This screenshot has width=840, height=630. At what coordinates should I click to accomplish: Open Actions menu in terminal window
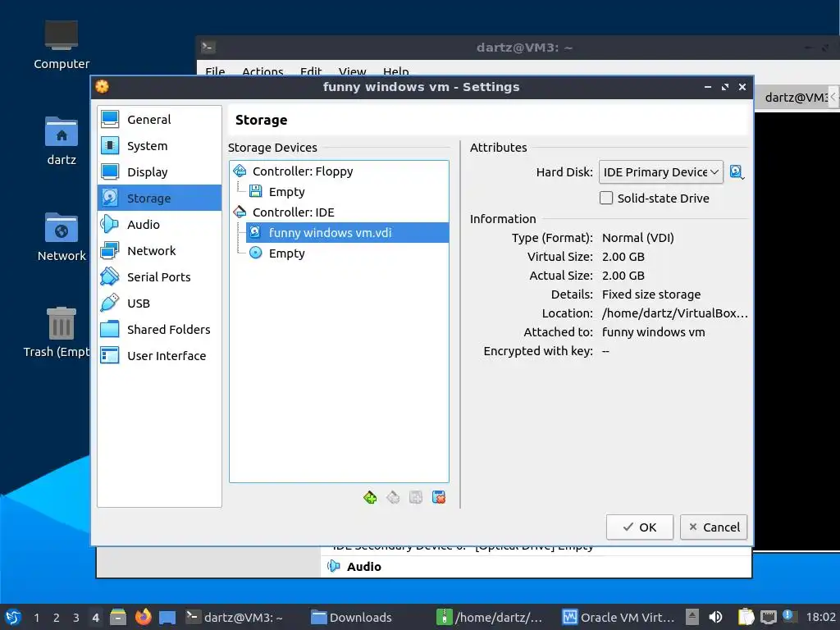tap(262, 71)
